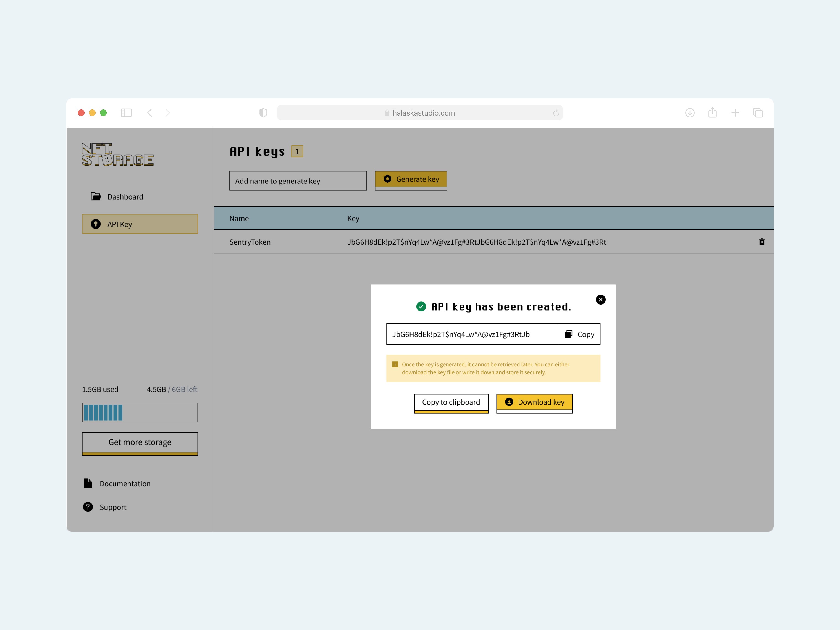Toggle the browser sidebar icon

127,113
